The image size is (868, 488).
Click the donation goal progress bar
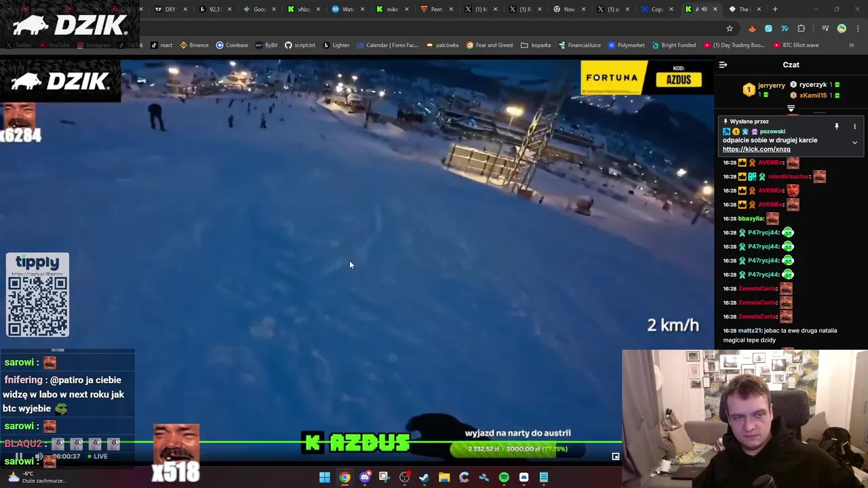pyautogui.click(x=517, y=449)
